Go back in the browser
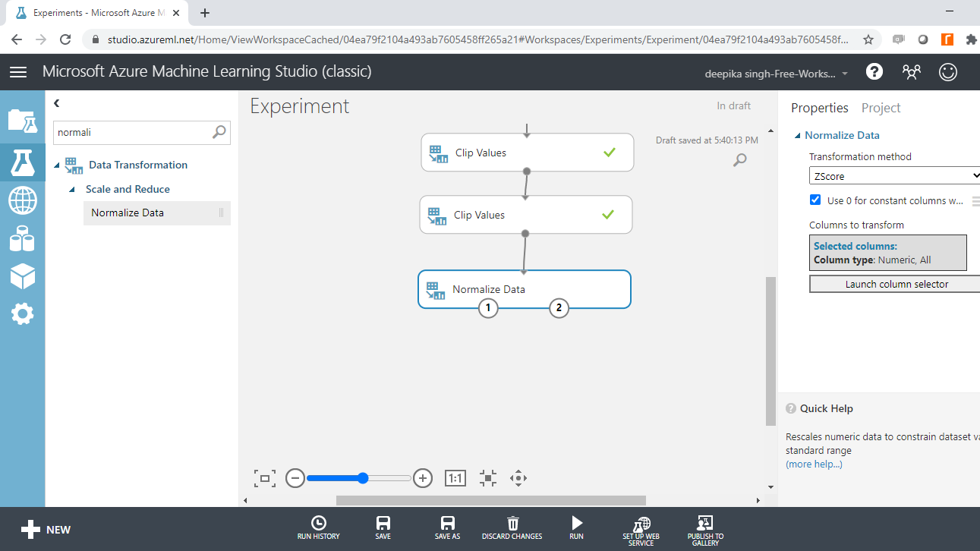The image size is (980, 551). pyautogui.click(x=17, y=39)
